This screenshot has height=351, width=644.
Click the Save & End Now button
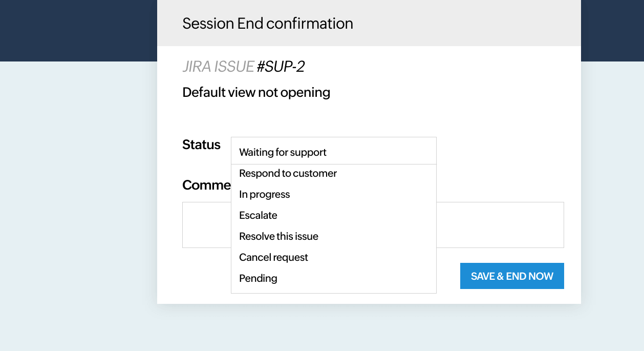coord(511,276)
